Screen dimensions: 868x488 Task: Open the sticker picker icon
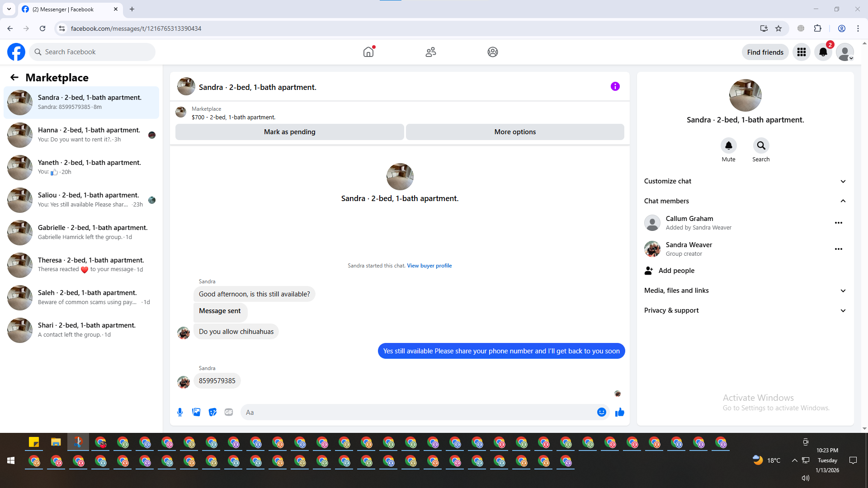[x=212, y=412]
